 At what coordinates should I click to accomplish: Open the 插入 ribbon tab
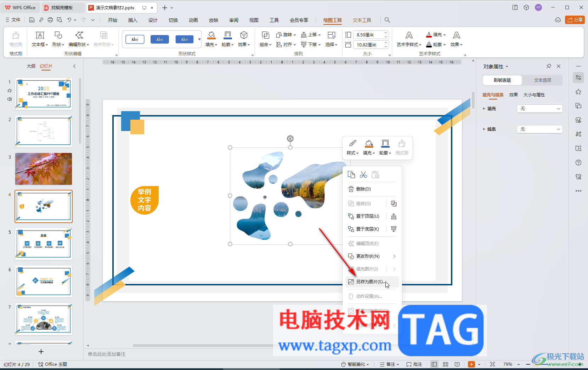[133, 20]
